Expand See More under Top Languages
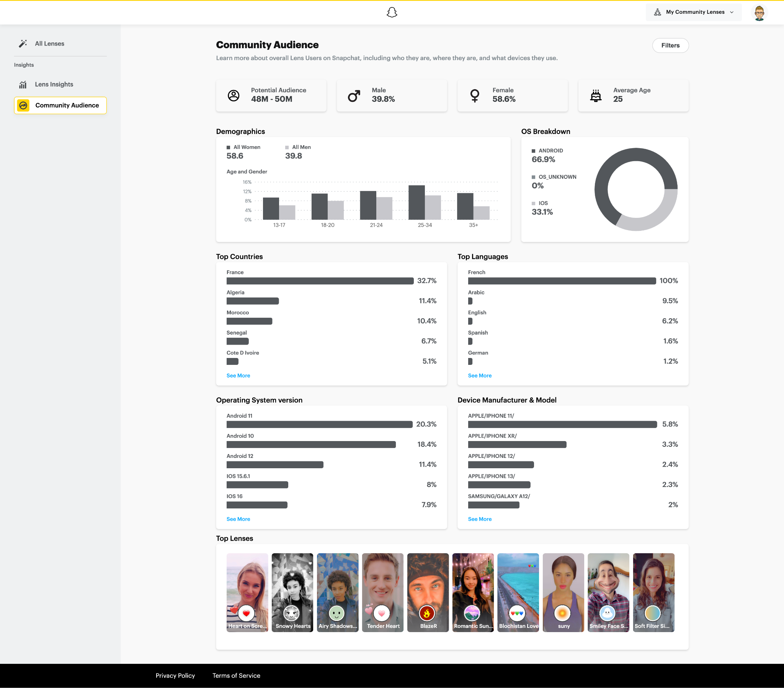The image size is (784, 688). coord(479,375)
